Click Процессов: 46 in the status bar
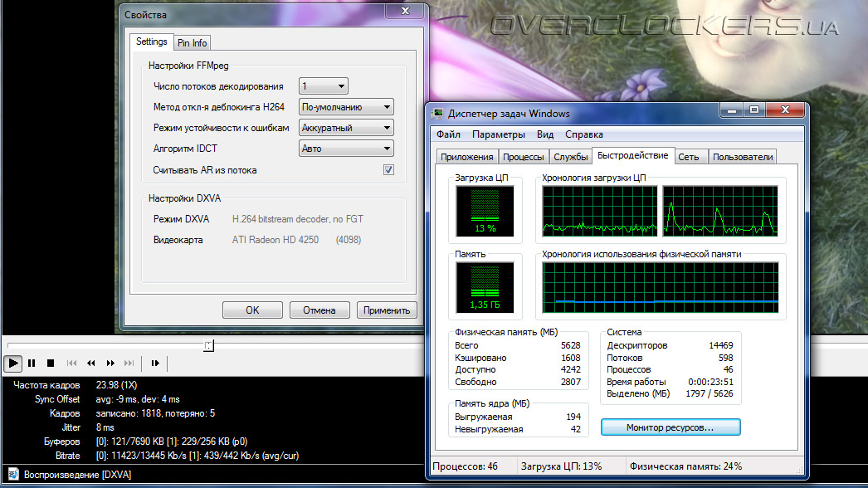Screen dimensions: 868x488 465,466
